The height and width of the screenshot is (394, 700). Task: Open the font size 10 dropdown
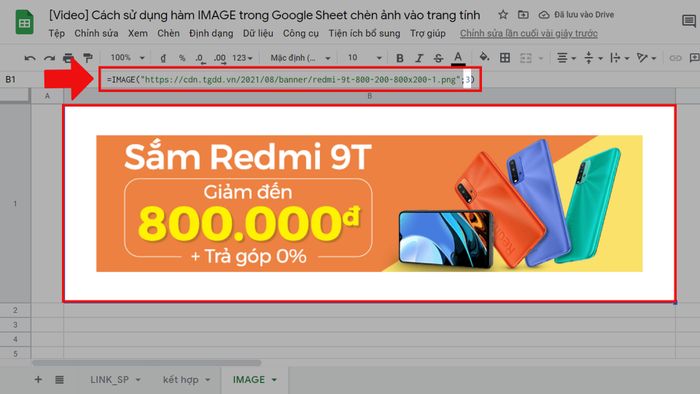pos(364,58)
